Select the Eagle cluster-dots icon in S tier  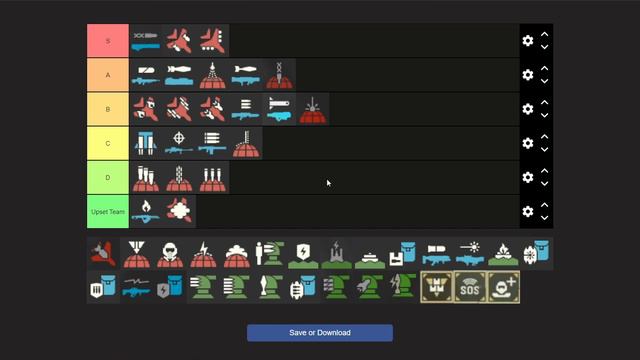coord(213,41)
